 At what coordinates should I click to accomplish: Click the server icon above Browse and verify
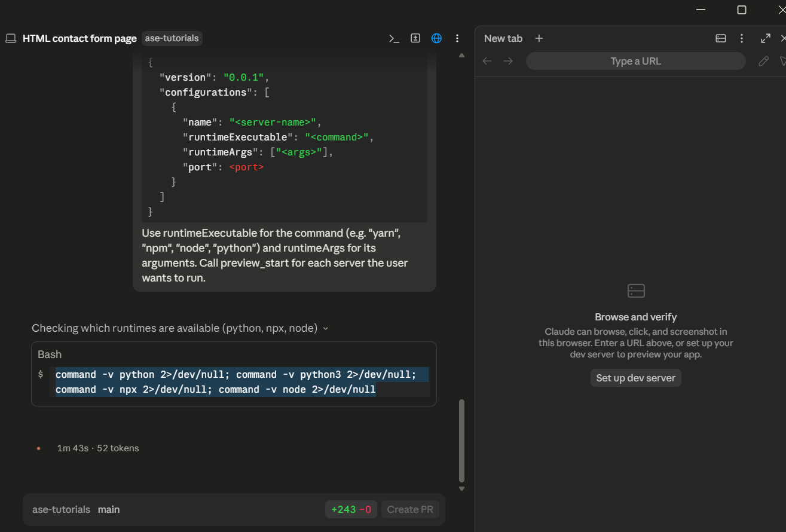coord(636,291)
